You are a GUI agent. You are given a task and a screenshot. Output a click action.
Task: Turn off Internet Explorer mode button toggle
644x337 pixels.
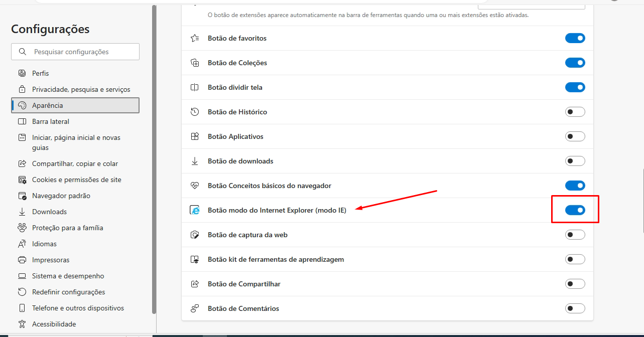575,210
